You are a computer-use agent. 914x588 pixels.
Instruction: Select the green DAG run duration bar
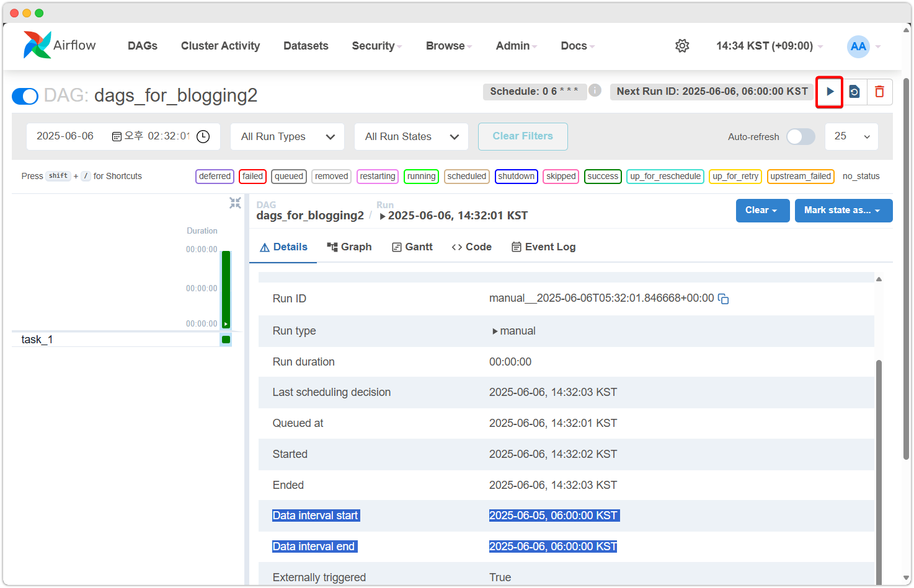[x=226, y=289]
